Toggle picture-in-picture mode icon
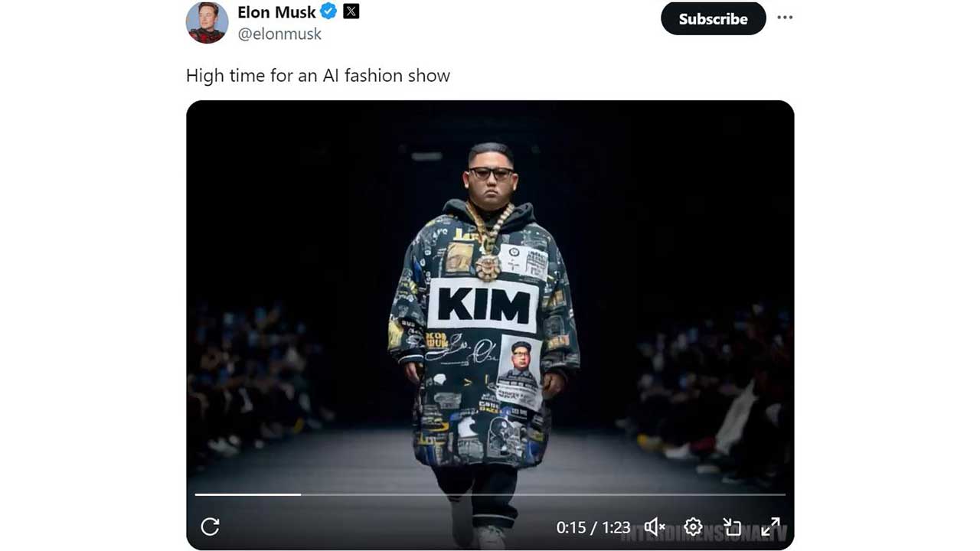Screen dimensions: 980x551 (x=732, y=527)
